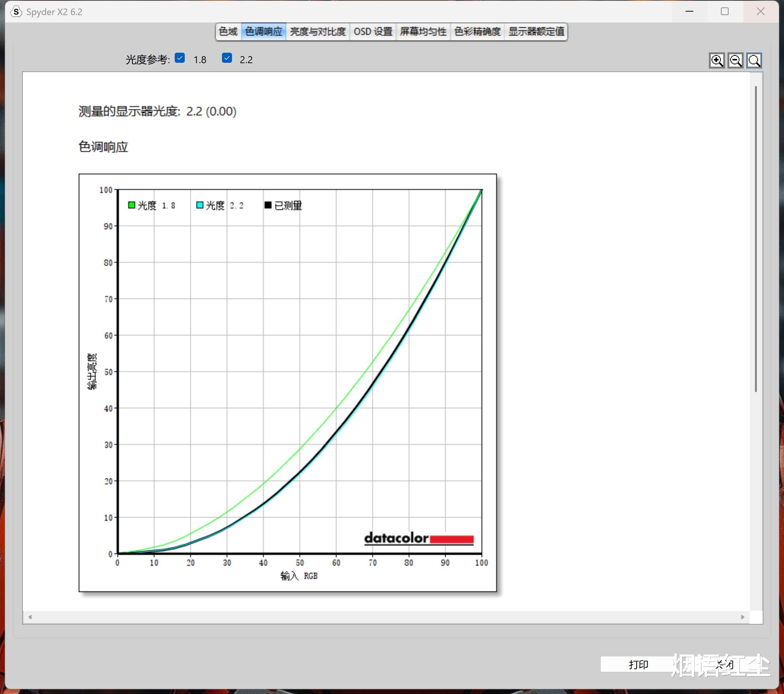
Task: Click the vertical scrollbar thumb
Action: tap(756, 239)
